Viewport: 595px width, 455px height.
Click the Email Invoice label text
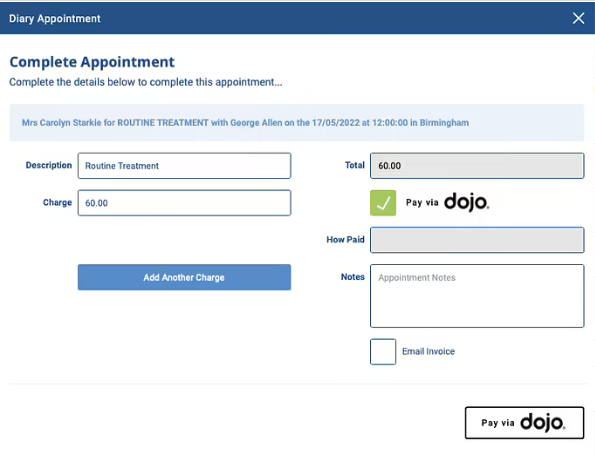pyautogui.click(x=428, y=351)
